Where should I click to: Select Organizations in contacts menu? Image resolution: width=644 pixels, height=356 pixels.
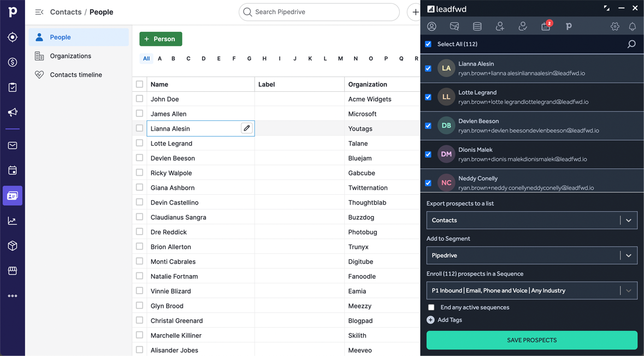(79, 56)
